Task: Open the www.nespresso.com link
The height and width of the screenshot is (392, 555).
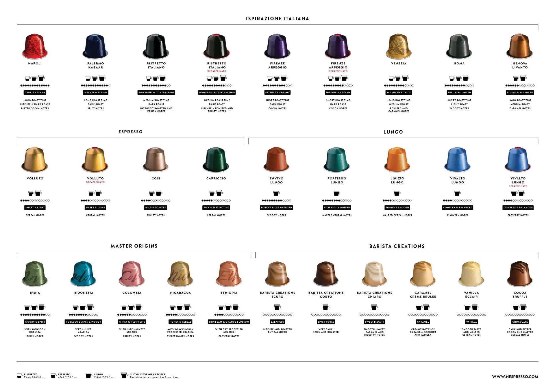Action: tap(515, 377)
